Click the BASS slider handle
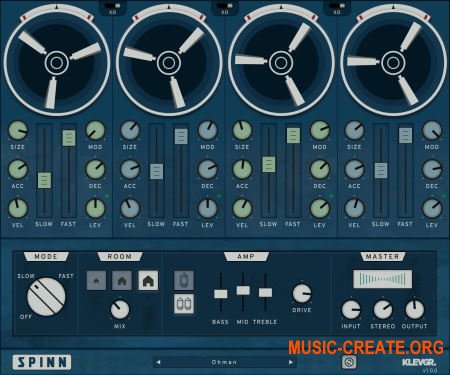Image resolution: width=450 pixels, height=375 pixels. pyautogui.click(x=220, y=294)
